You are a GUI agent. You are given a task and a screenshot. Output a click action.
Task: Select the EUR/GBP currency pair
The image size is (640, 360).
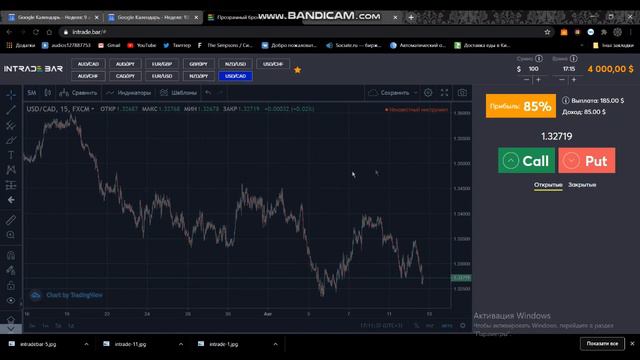point(162,64)
